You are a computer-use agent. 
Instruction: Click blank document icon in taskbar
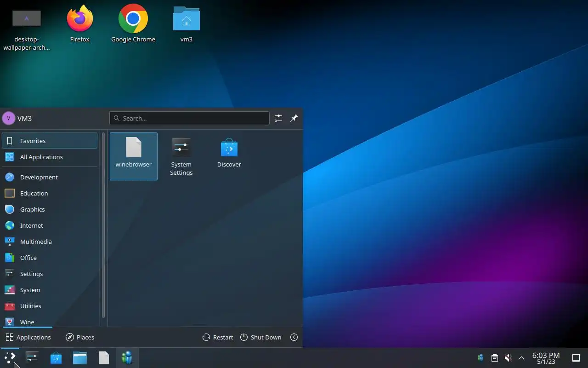104,357
